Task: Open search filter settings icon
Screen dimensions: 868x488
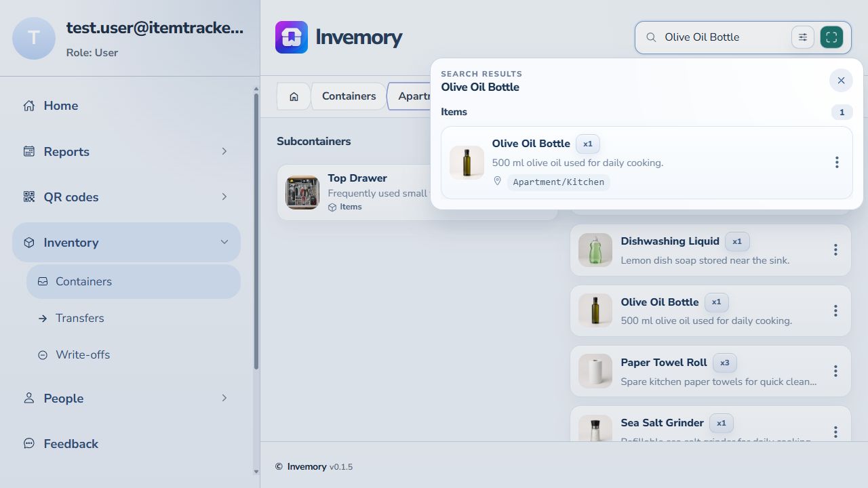Action: click(x=803, y=37)
